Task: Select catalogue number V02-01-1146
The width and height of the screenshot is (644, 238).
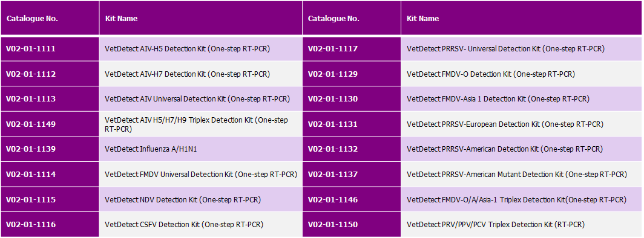Action: (333, 199)
